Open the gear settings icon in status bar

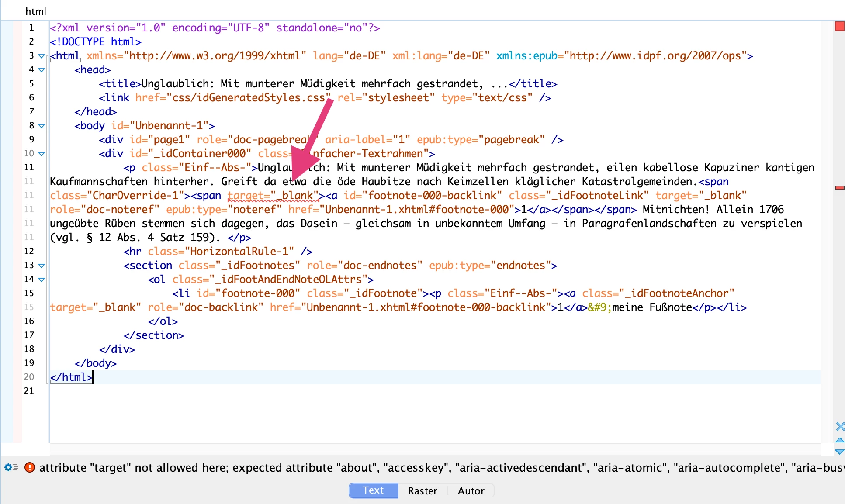(9, 467)
